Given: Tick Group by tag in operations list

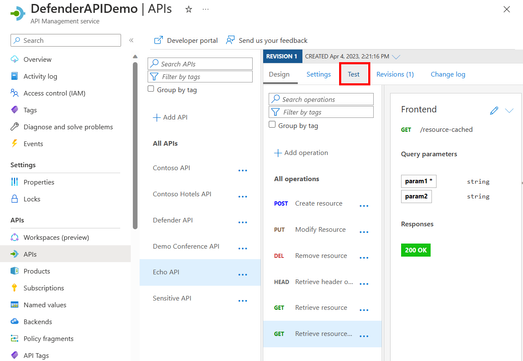Looking at the screenshot, I should click(272, 124).
